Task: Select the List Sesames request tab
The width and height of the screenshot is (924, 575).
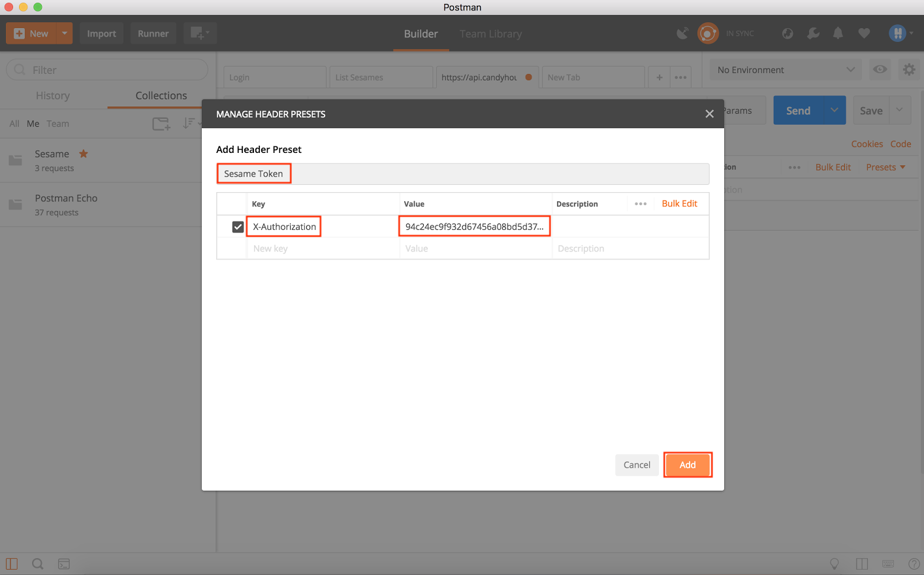Action: coord(381,77)
